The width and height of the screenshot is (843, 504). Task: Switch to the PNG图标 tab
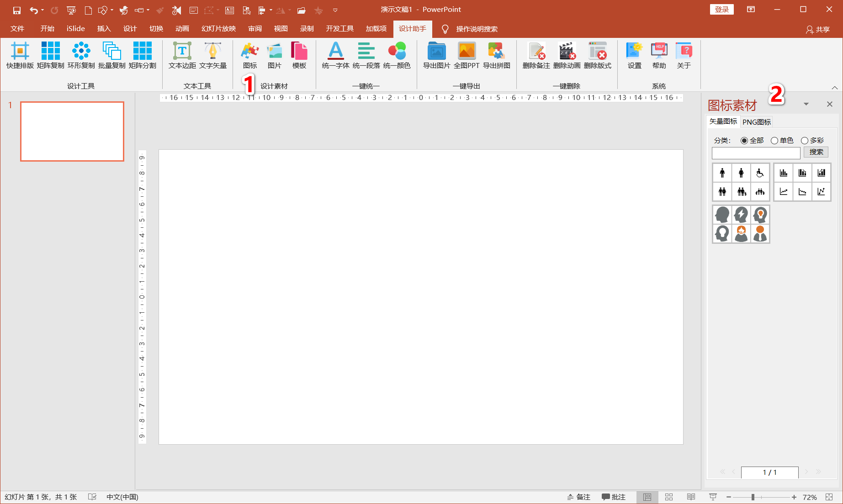point(757,122)
